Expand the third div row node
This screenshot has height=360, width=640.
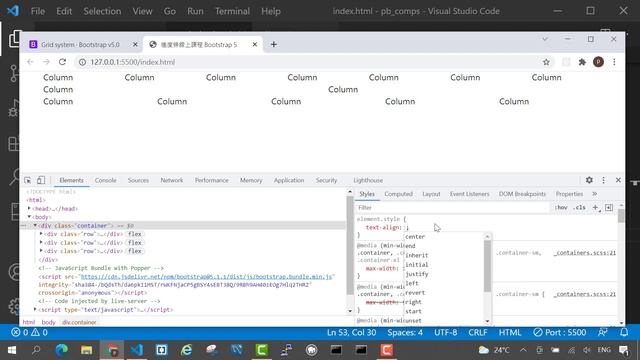click(41, 251)
